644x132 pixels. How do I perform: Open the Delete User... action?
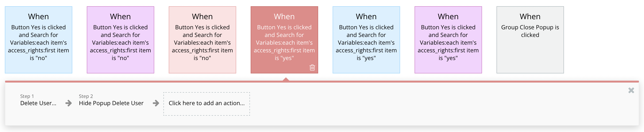38,103
